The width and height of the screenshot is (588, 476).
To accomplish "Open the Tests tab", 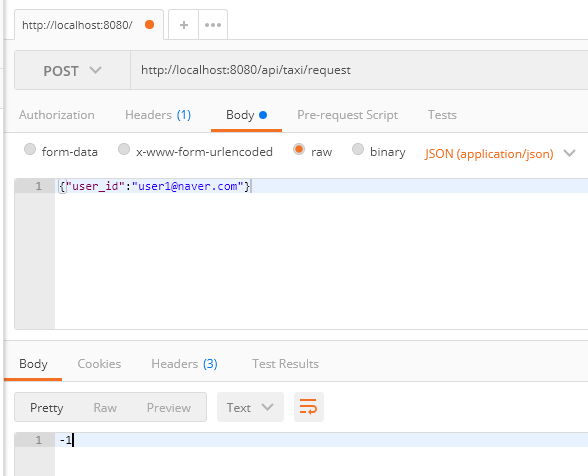I will pyautogui.click(x=442, y=115).
